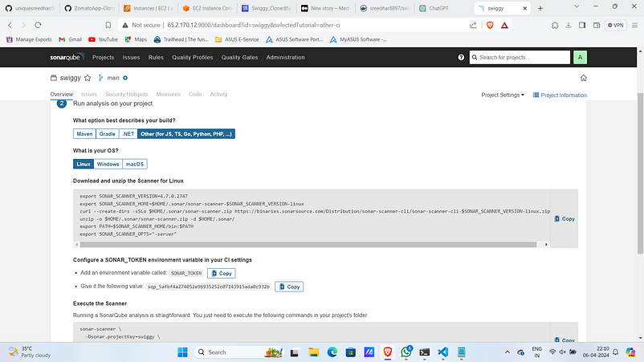Open Windows Start menu
The image size is (644, 362).
point(182,352)
